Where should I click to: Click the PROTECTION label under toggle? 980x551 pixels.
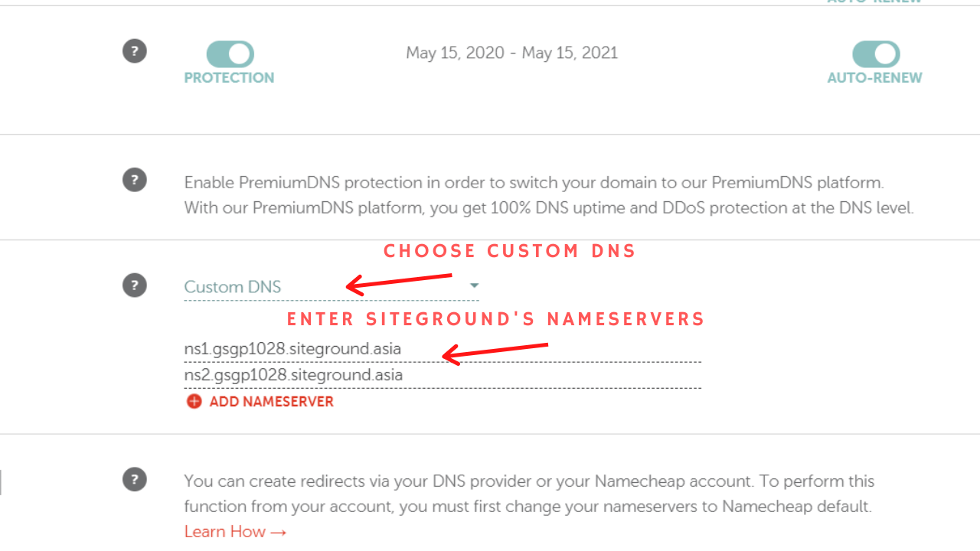tap(229, 77)
